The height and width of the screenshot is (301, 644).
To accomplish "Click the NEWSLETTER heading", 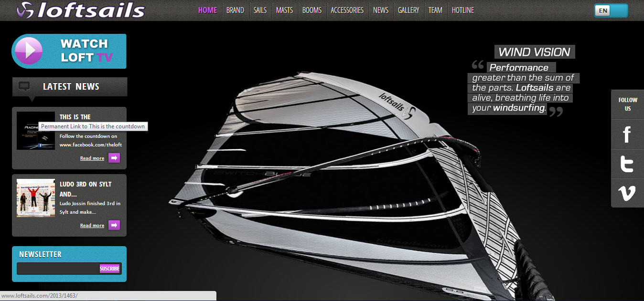I will click(40, 254).
